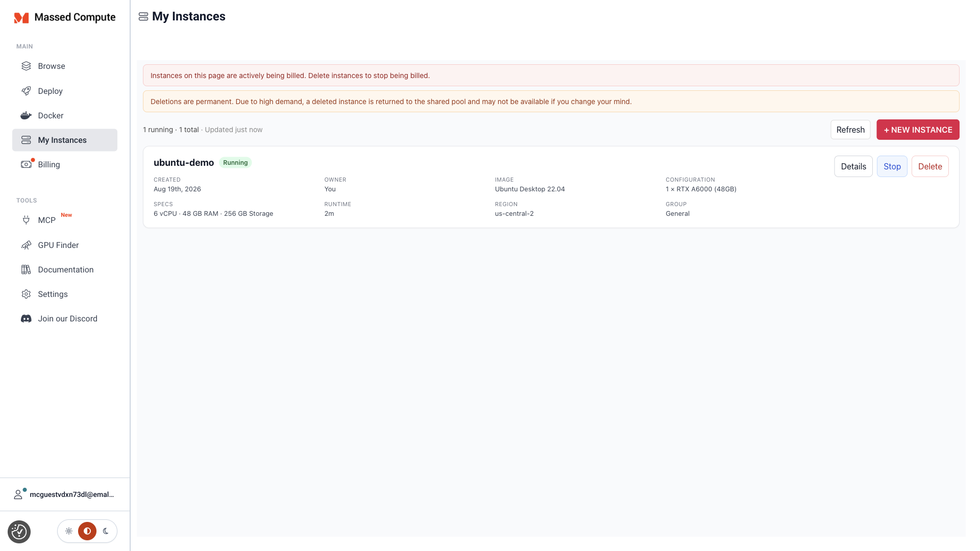Click the 'Aug 19th, 2026' created date
This screenshot has width=980, height=551.
click(x=177, y=189)
